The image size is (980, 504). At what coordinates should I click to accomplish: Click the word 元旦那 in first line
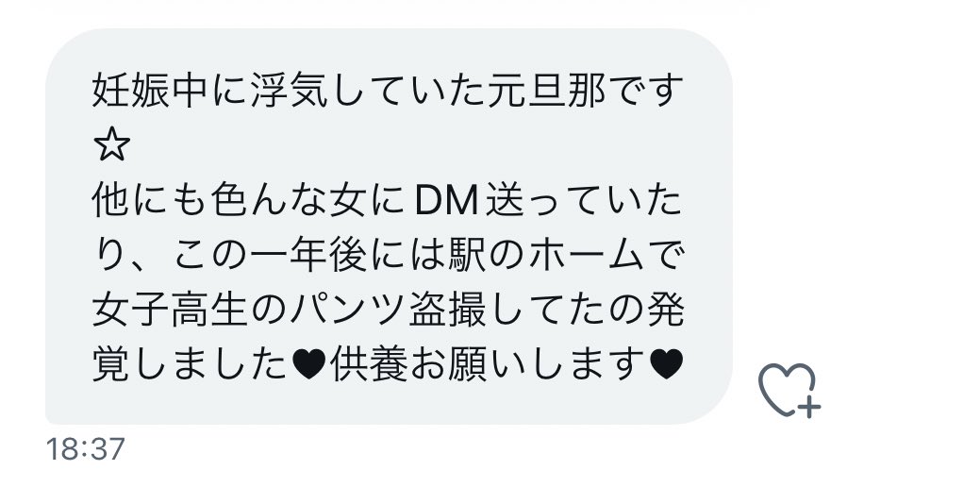coord(545,92)
